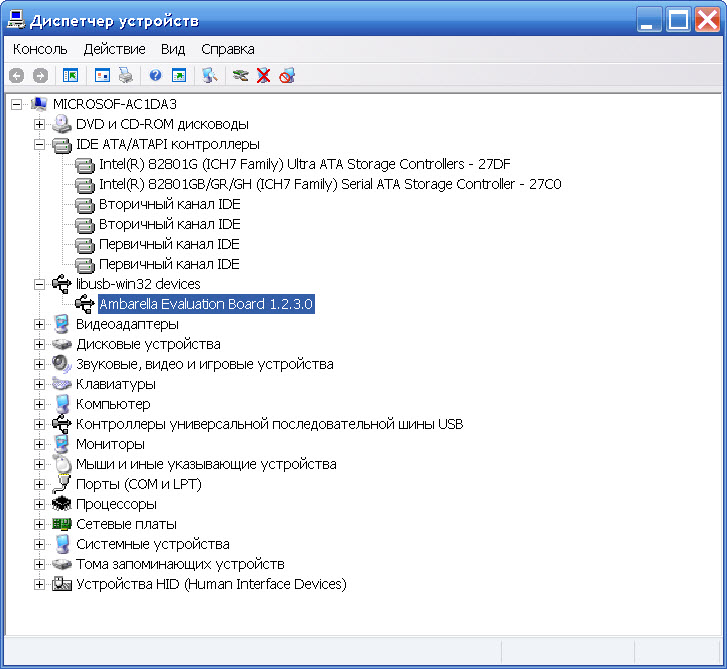Open the Вид menu
Screen dimensions: 727x669
[173, 49]
